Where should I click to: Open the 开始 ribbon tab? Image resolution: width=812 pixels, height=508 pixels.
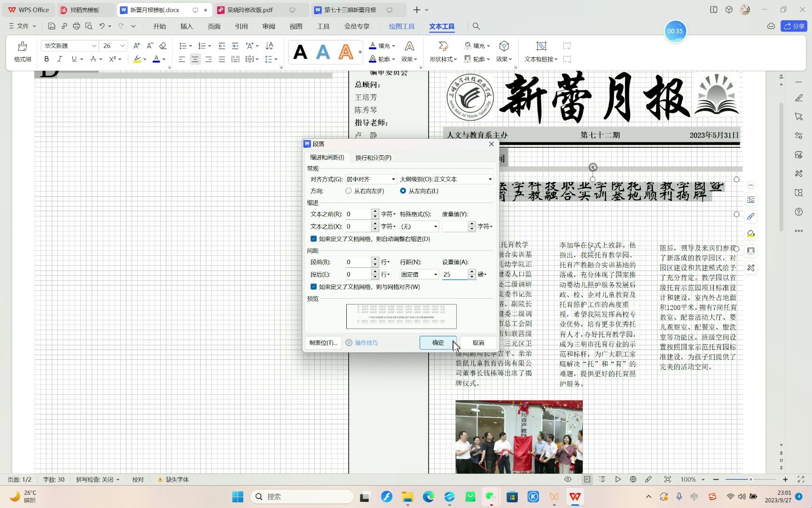point(159,26)
